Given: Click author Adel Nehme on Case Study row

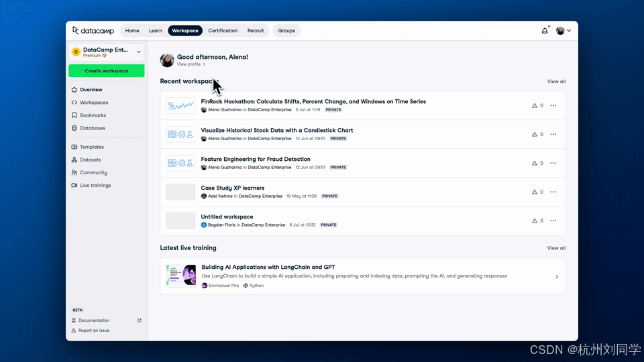Looking at the screenshot, I should (220, 196).
